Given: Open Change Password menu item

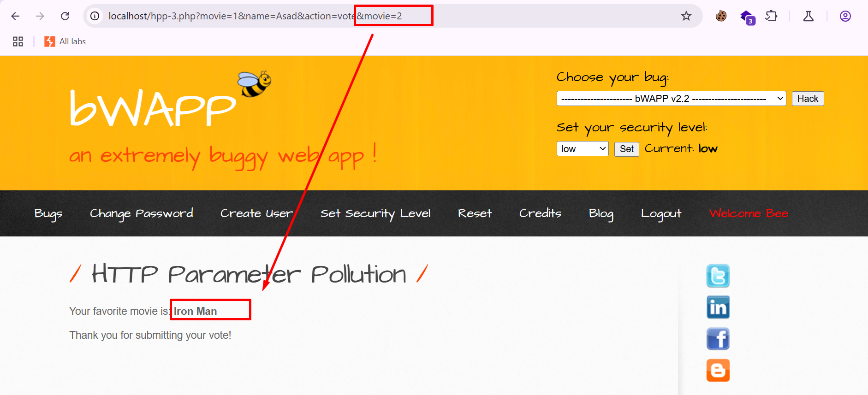Looking at the screenshot, I should pyautogui.click(x=141, y=213).
